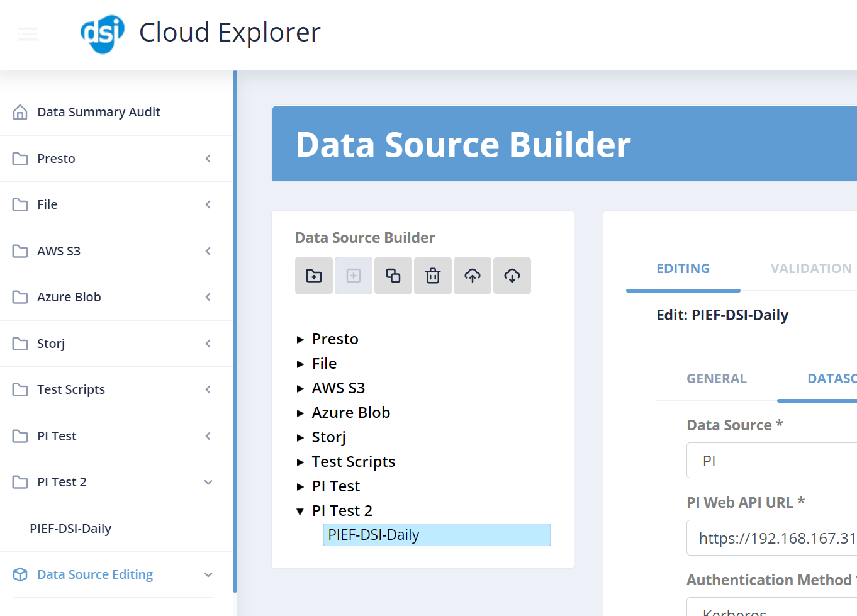The width and height of the screenshot is (857, 616).
Task: Click the copy/duplicate toolbar button
Action: tap(393, 276)
